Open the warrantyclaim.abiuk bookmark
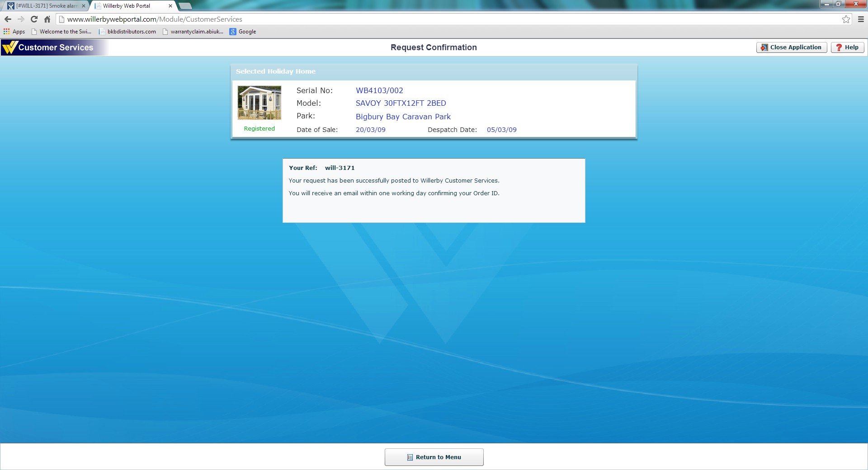The image size is (868, 470). click(x=193, y=32)
